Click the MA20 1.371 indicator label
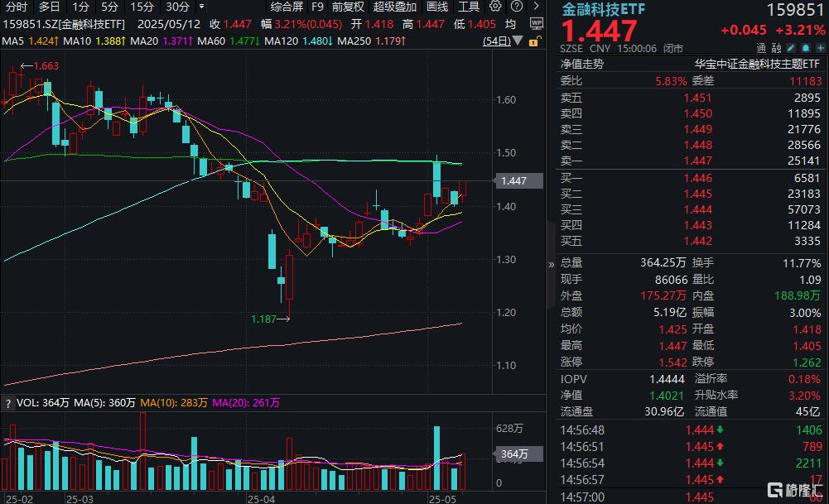The width and height of the screenshot is (829, 504). coord(161,41)
